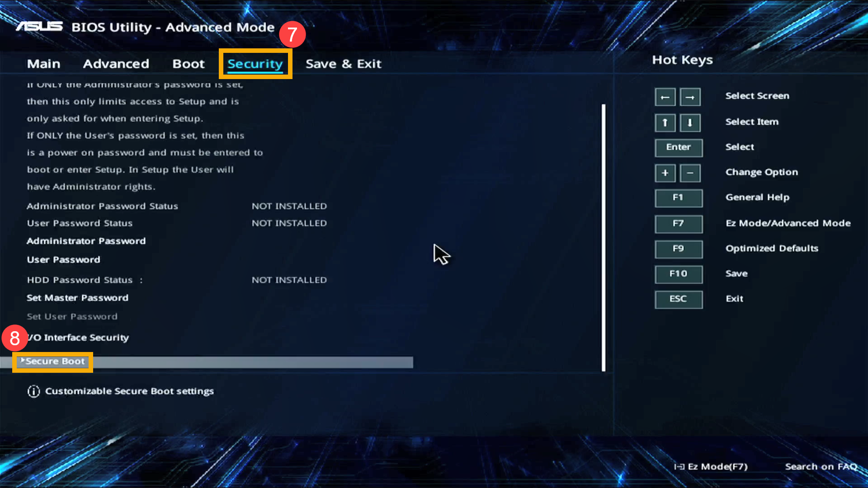
Task: Press F7 to switch Ez Mode
Action: (x=679, y=224)
